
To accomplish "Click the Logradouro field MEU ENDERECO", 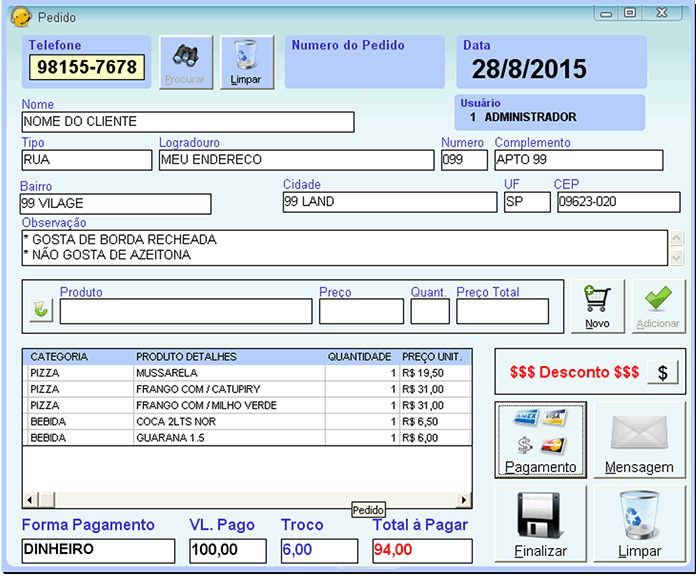I will [296, 160].
